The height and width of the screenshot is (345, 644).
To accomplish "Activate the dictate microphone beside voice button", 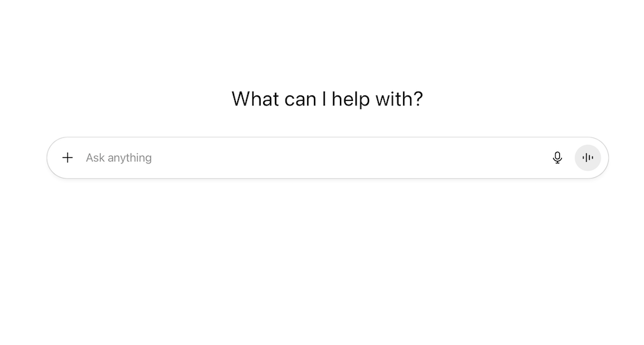I will (557, 158).
